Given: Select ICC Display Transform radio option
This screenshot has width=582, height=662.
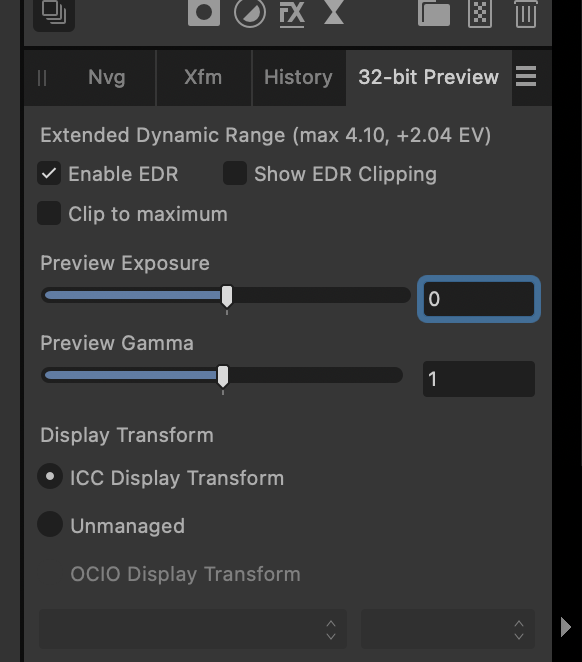Looking at the screenshot, I should pyautogui.click(x=50, y=476).
